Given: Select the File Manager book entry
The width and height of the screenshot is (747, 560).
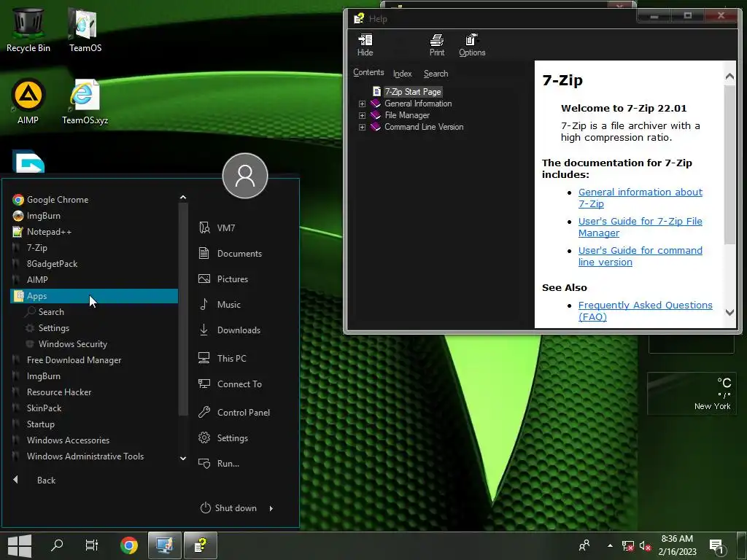Looking at the screenshot, I should pos(407,115).
